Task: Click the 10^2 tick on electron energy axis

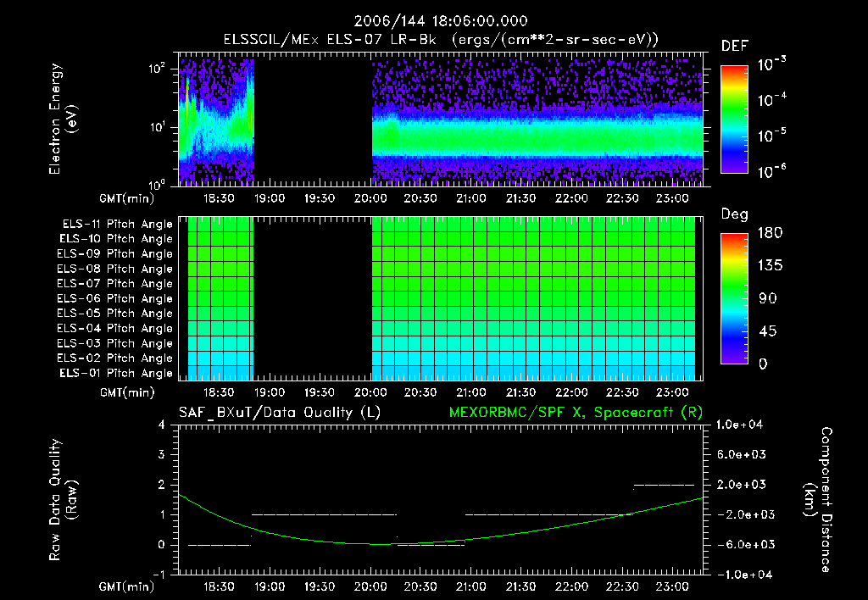Action: pyautogui.click(x=157, y=69)
